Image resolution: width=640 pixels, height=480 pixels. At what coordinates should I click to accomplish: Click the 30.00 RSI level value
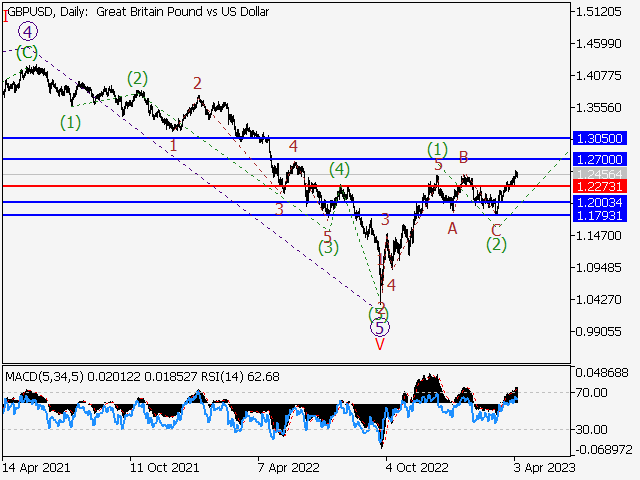coord(592,429)
